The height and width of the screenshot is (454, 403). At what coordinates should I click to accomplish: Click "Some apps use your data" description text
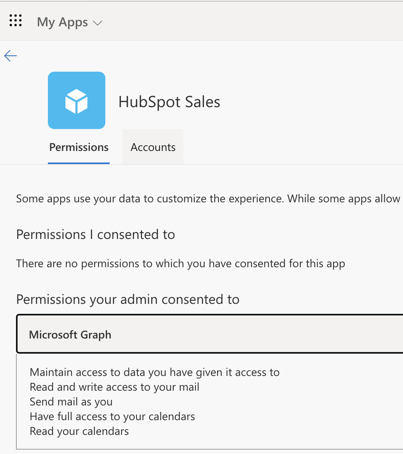[208, 199]
